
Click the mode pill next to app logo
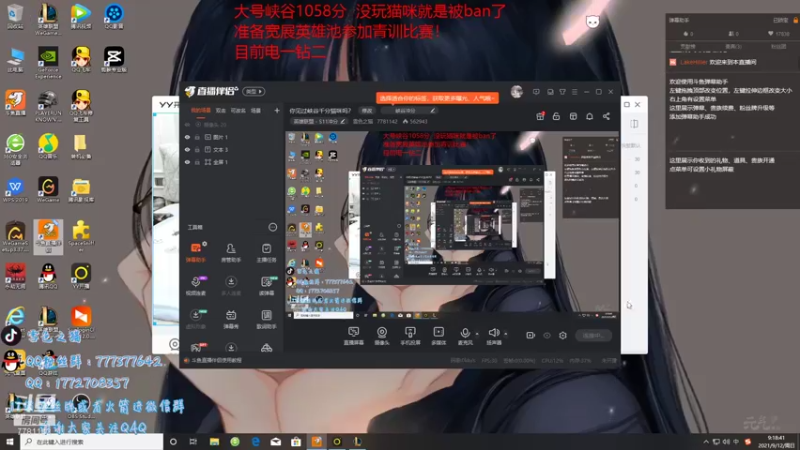pos(254,91)
